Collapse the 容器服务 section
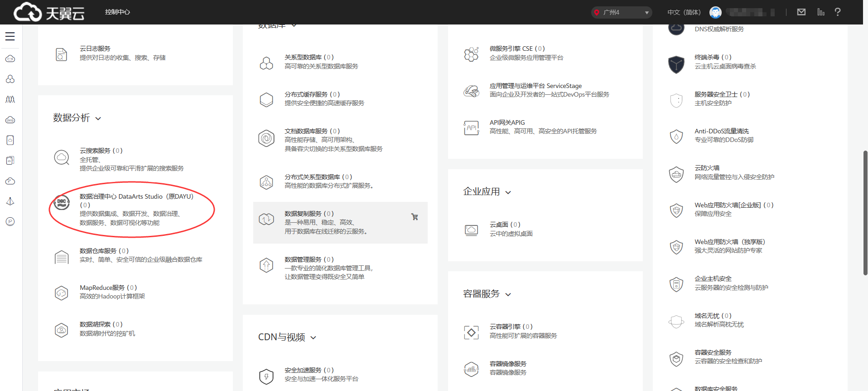 [x=508, y=295]
